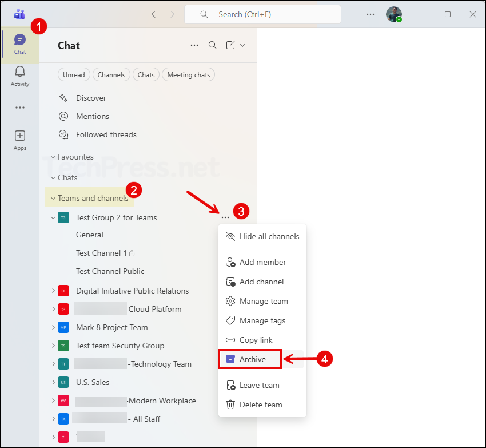
Task: Click the Search (Ctrl+E) field
Action: [x=262, y=14]
